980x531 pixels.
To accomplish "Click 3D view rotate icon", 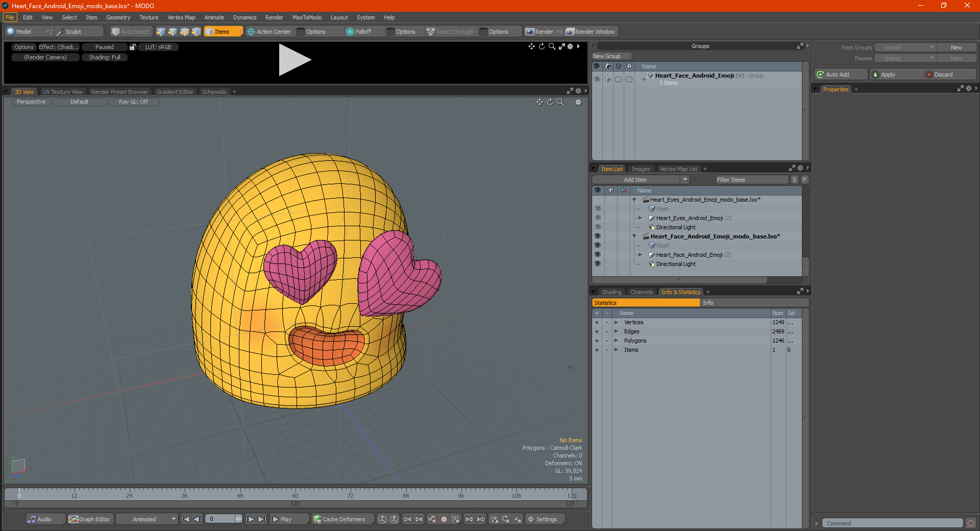I will coord(550,102).
